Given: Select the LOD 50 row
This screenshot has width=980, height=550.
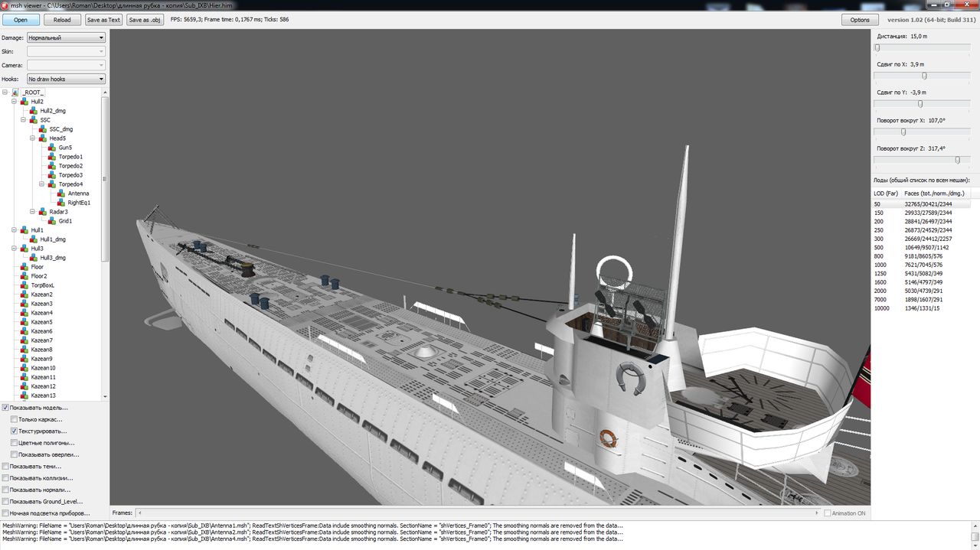Looking at the screenshot, I should tap(923, 204).
